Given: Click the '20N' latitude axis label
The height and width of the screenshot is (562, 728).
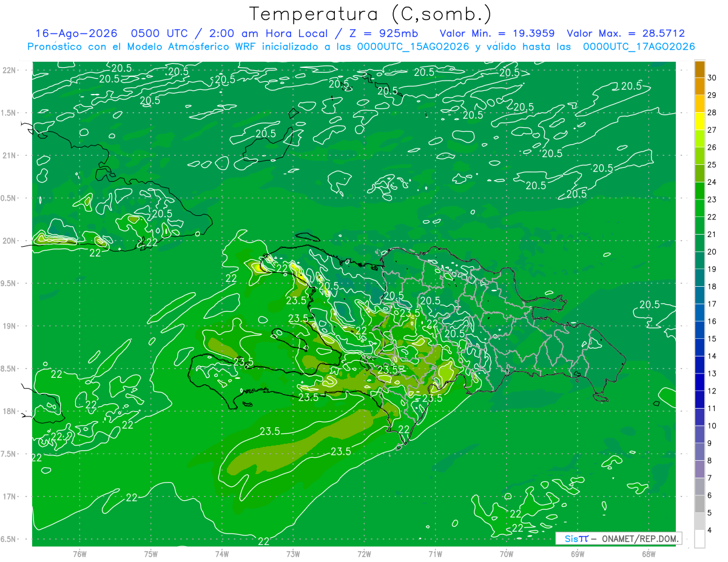Looking at the screenshot, I should pos(10,241).
